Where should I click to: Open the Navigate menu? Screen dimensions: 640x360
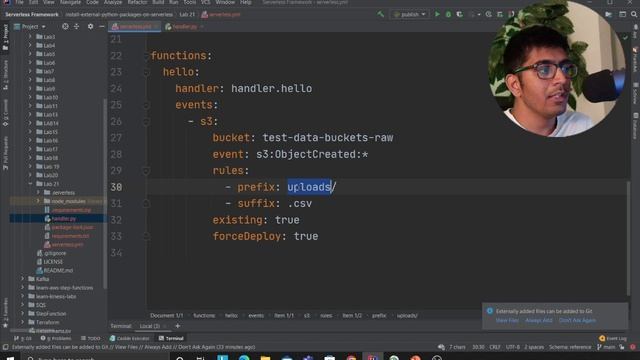click(70, 2)
